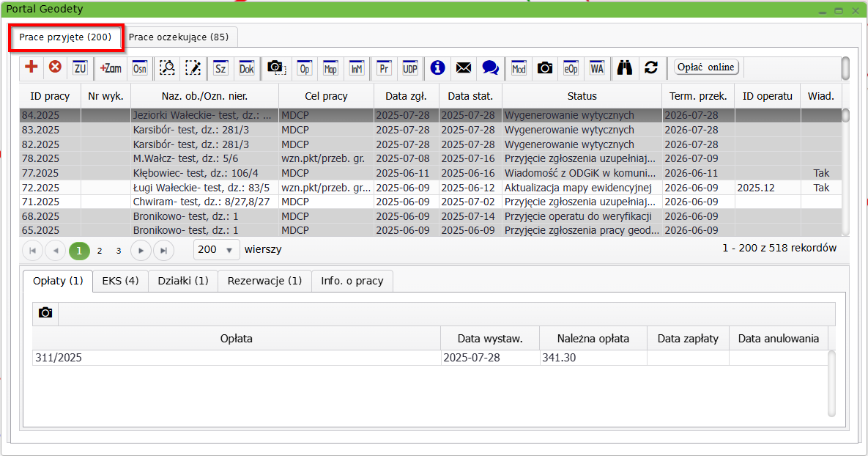The height and width of the screenshot is (456, 868).
Task: Click the UDP toolbar icon
Action: [409, 67]
